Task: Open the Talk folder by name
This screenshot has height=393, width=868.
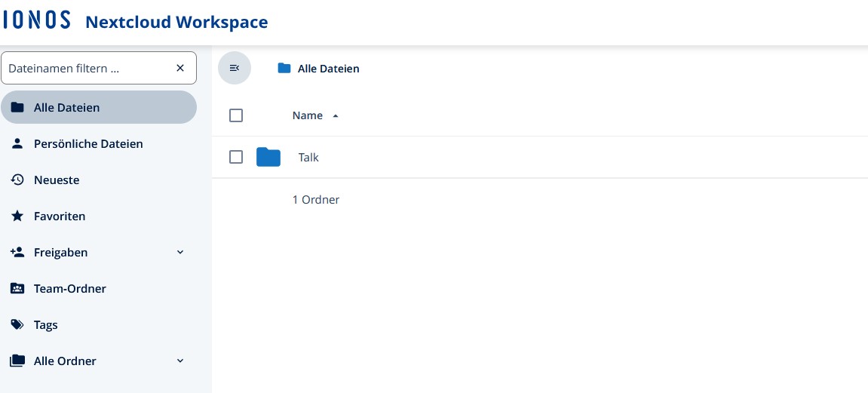Action: [308, 158]
